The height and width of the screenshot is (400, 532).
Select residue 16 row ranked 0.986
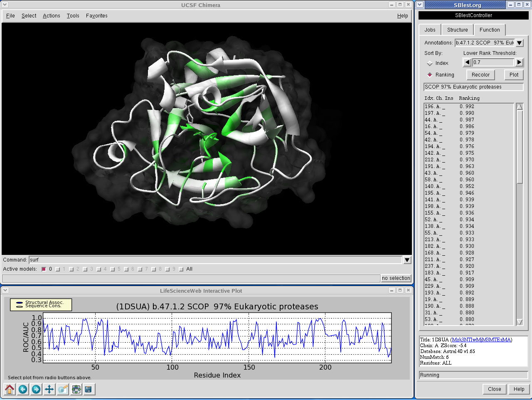[469, 126]
